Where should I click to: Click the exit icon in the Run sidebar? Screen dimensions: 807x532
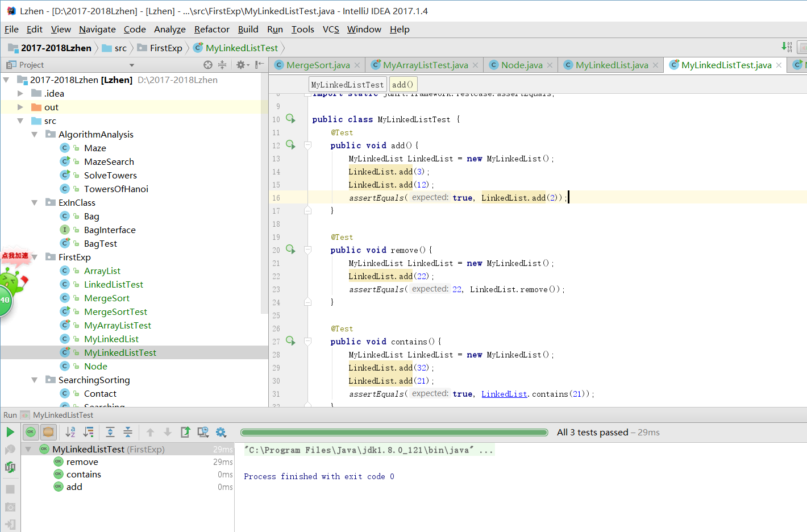[x=10, y=525]
